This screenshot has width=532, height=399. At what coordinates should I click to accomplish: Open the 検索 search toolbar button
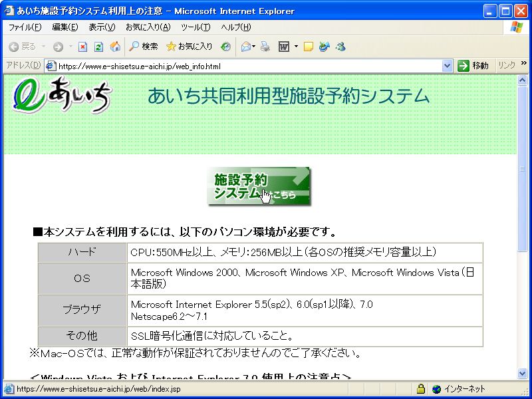tap(143, 47)
